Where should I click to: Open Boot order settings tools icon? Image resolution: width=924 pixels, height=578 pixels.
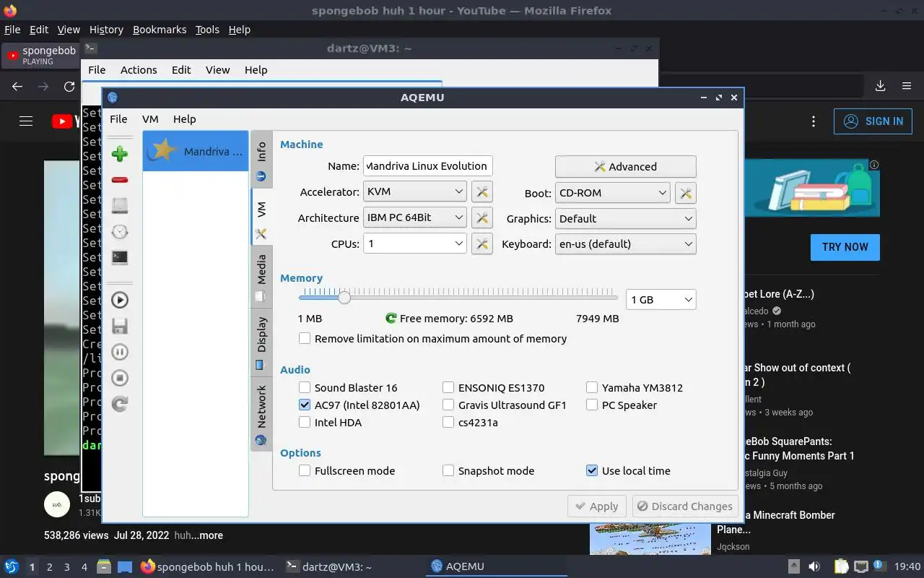pos(685,193)
